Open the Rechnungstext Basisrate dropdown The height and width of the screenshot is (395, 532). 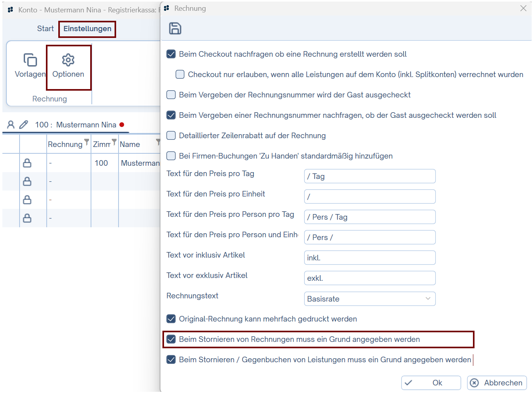[370, 299]
